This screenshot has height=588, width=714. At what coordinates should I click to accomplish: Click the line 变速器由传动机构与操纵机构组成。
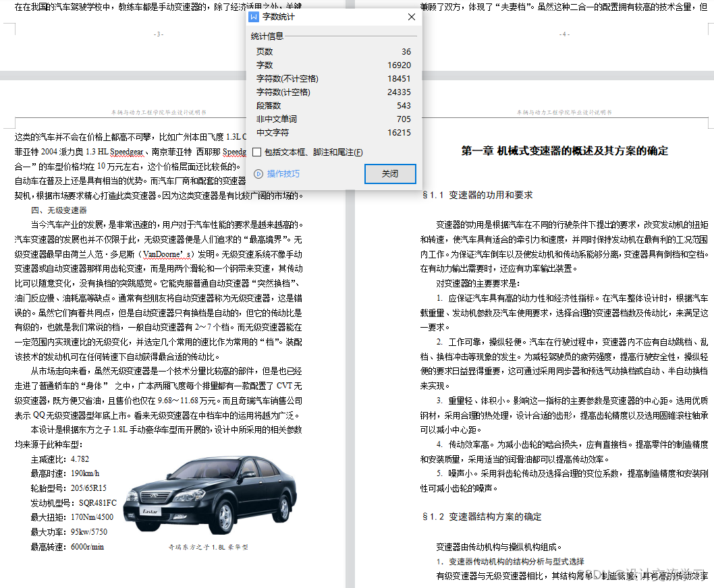(x=499, y=547)
